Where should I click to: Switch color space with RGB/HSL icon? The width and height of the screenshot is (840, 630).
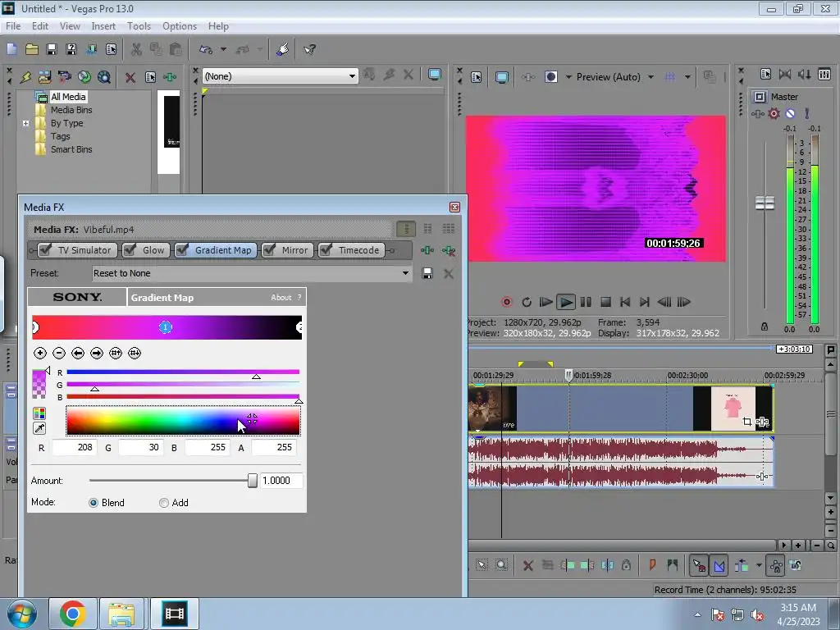39,413
